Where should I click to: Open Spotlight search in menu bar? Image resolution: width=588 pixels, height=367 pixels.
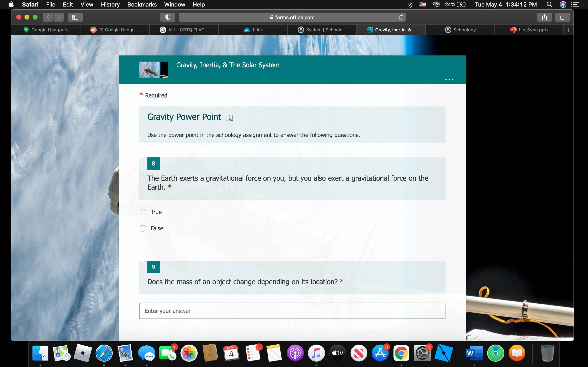(549, 4)
